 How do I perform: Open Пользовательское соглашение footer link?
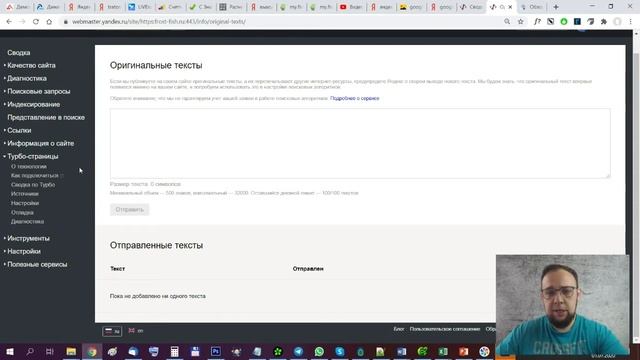coord(445,329)
